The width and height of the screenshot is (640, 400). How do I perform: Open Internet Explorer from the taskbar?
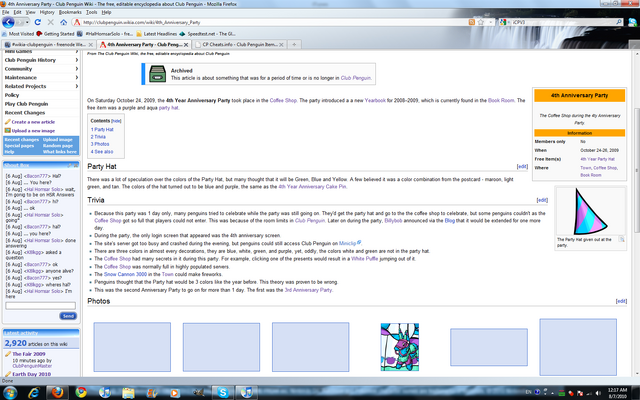[34, 393]
